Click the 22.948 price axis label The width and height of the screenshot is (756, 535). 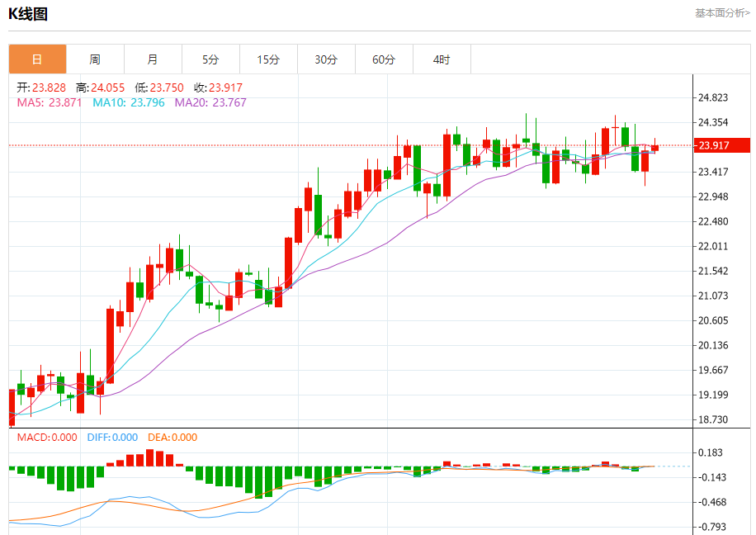click(x=713, y=196)
